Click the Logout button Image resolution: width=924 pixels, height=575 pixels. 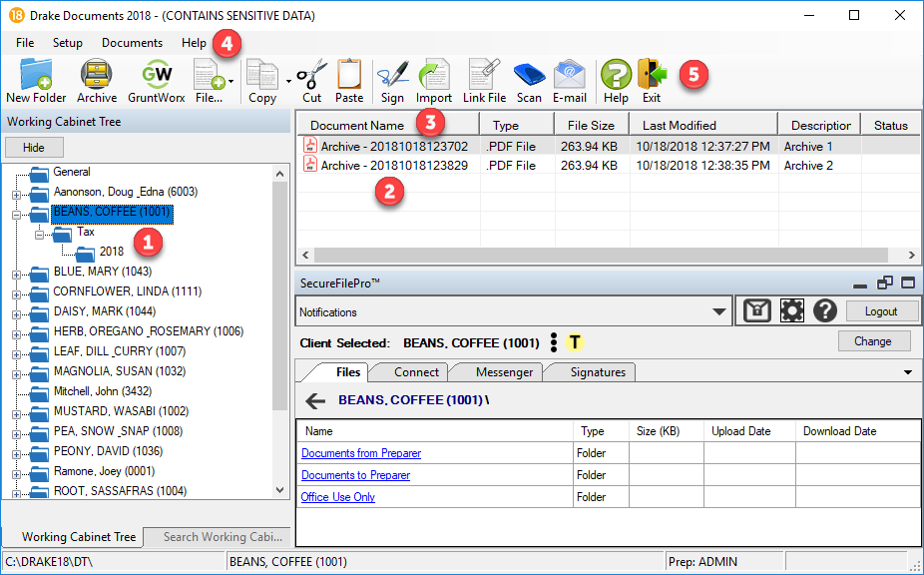point(881,310)
